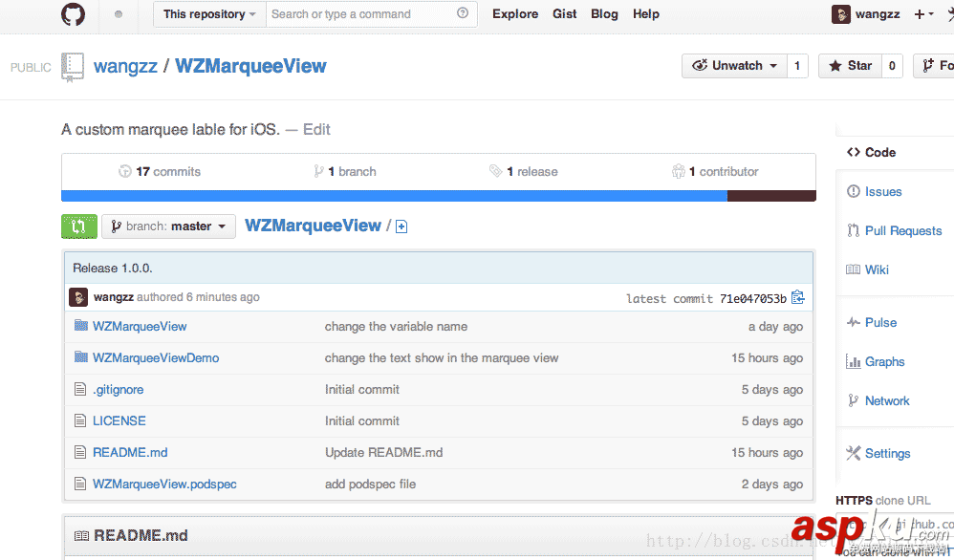The height and width of the screenshot is (560, 954).
Task: Open branch: master selector dropdown
Action: pyautogui.click(x=168, y=226)
